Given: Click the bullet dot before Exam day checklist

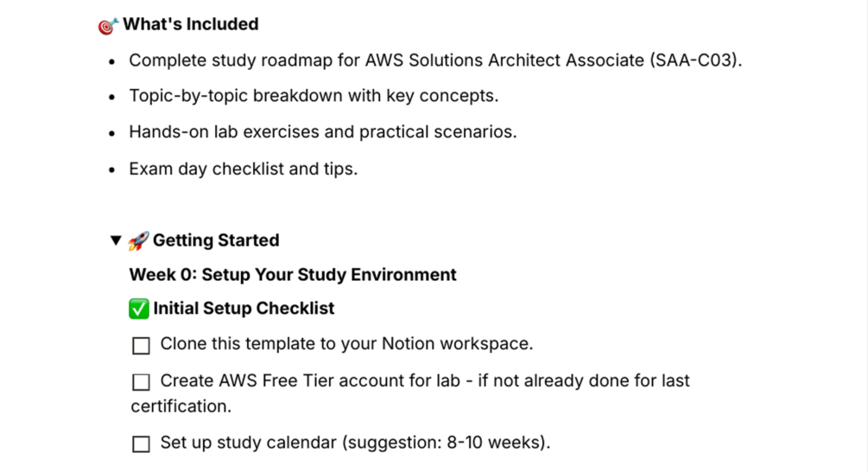Looking at the screenshot, I should [111, 170].
